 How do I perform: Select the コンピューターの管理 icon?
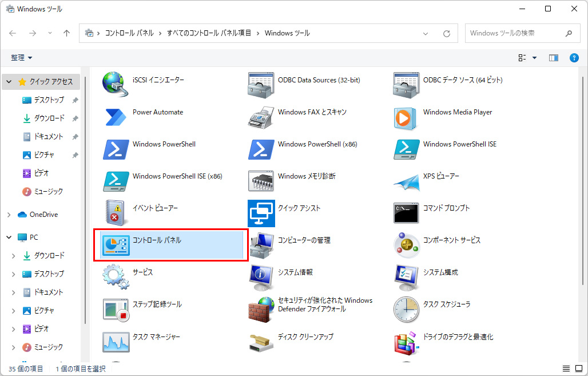point(261,246)
